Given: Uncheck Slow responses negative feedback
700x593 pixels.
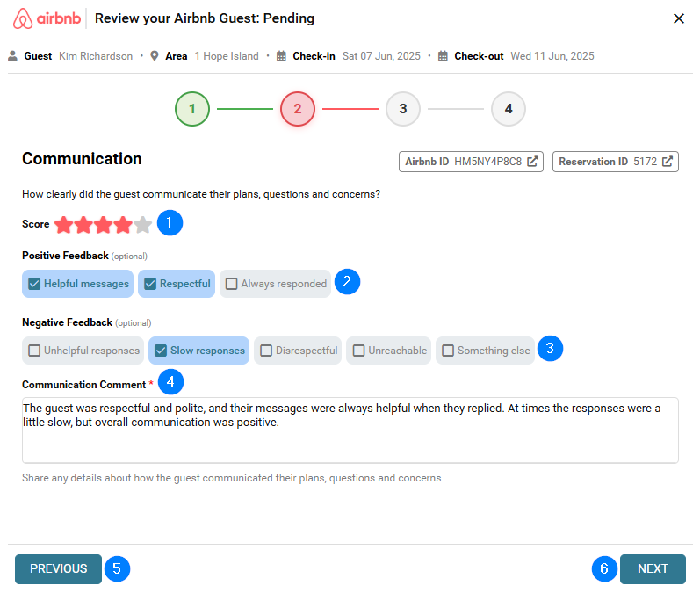Looking at the screenshot, I should 161,351.
